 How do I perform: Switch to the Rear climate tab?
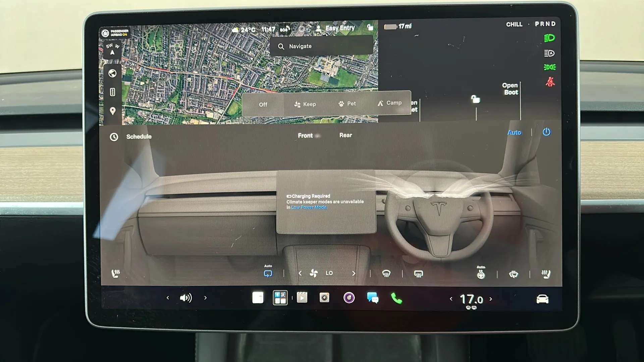345,135
